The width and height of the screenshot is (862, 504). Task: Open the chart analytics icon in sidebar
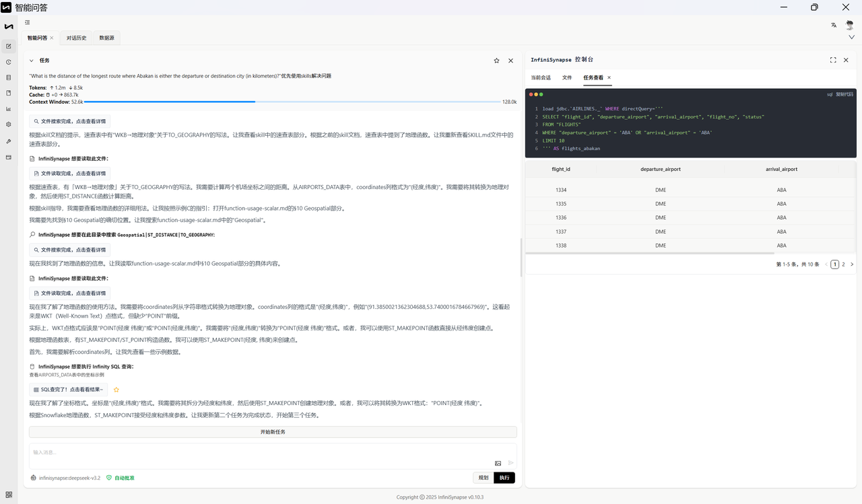(8, 108)
